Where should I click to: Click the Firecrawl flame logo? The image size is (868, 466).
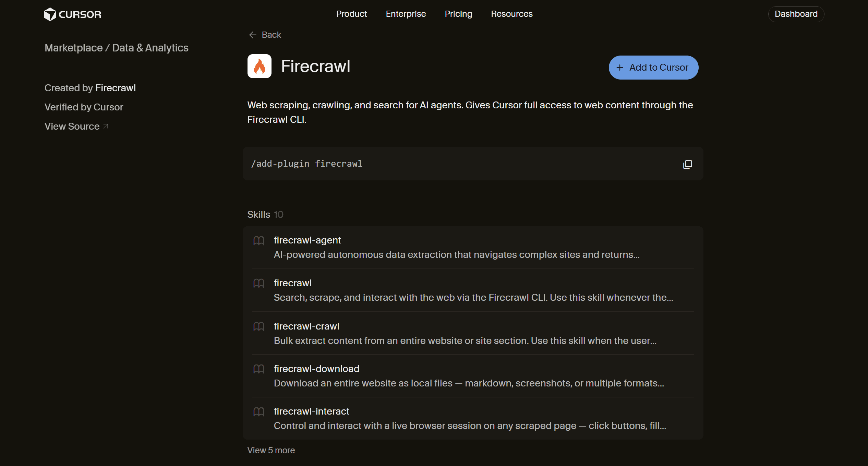point(260,66)
